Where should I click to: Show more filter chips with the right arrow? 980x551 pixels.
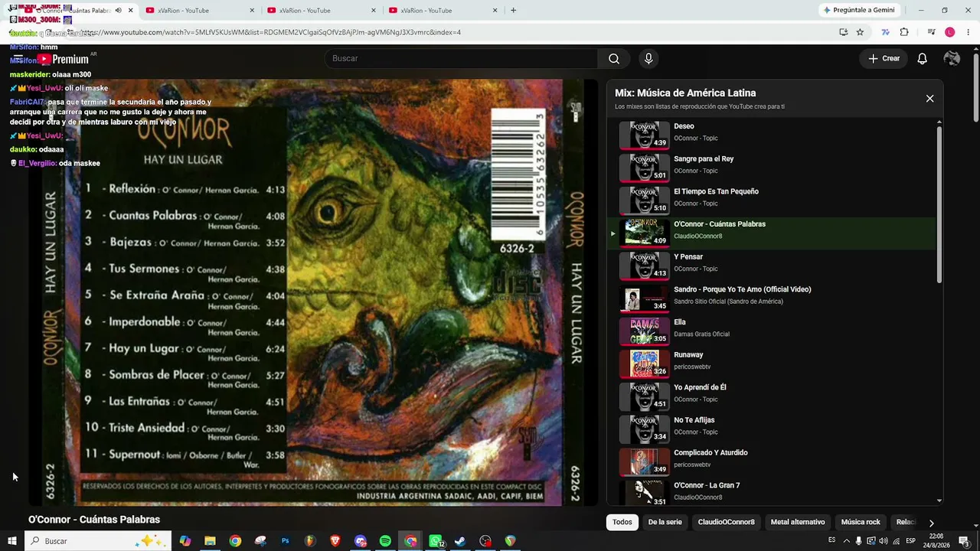931,523
